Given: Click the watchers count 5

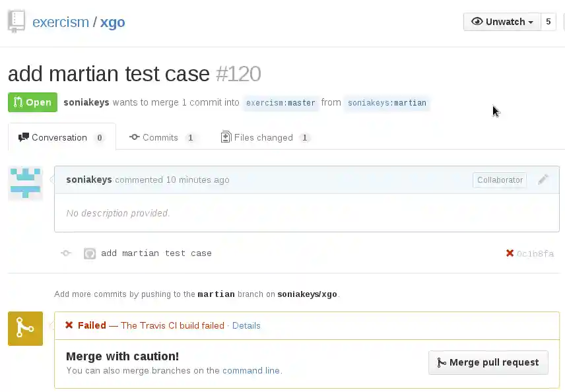Looking at the screenshot, I should (549, 22).
